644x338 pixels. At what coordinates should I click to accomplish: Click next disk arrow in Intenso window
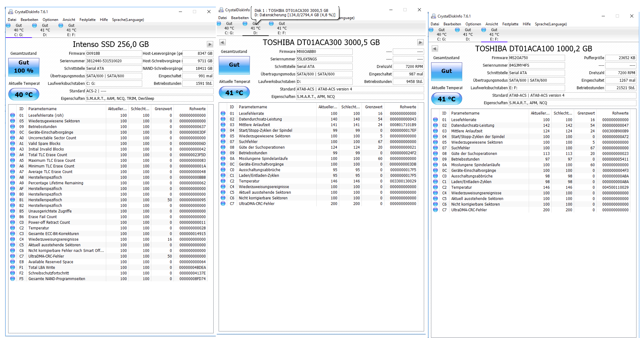coord(210,44)
